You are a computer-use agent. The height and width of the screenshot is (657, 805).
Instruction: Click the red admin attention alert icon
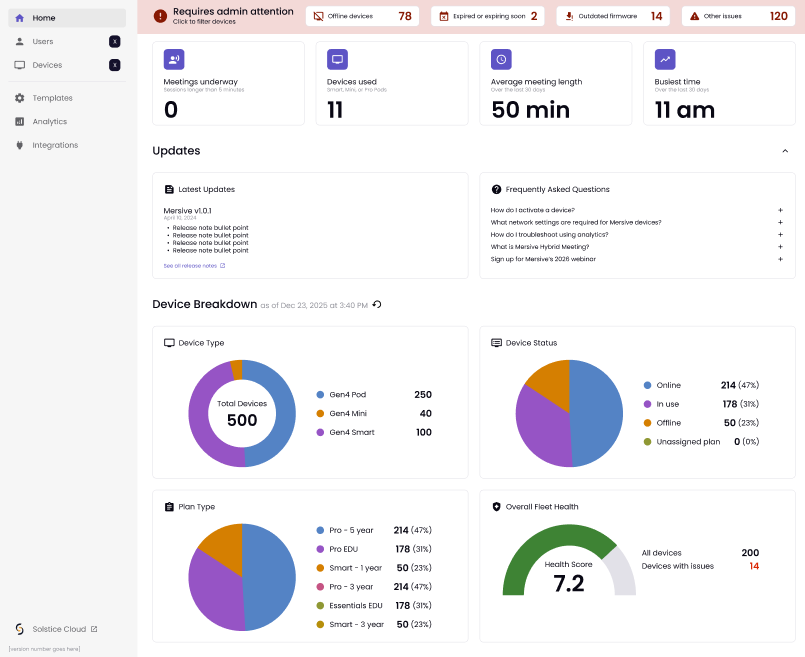coord(160,16)
